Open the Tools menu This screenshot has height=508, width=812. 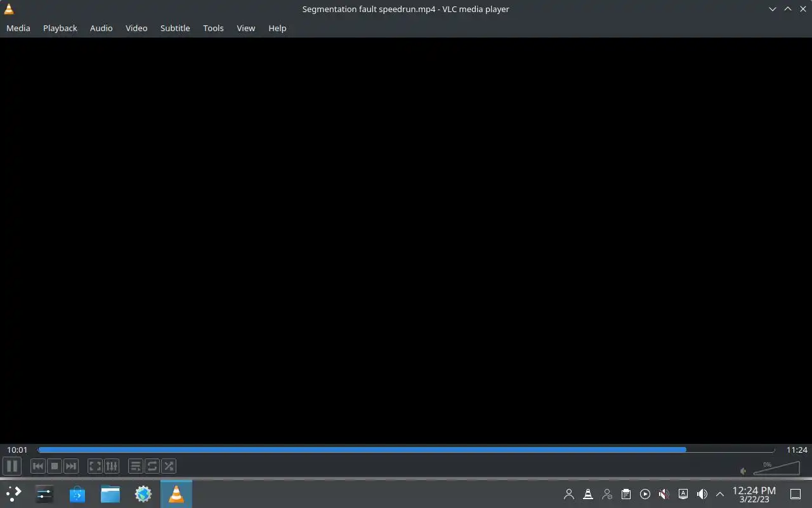pos(213,28)
